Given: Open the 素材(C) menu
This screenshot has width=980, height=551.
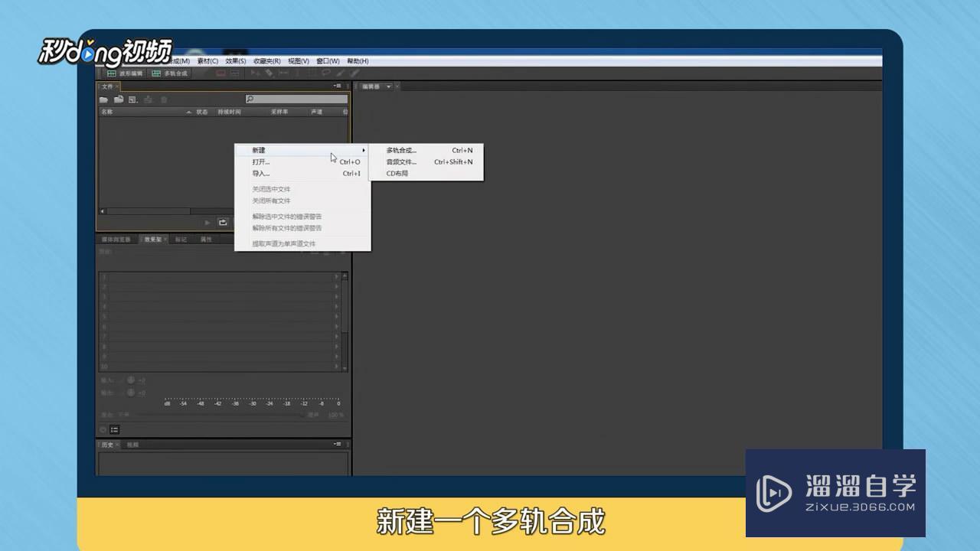Looking at the screenshot, I should click(207, 61).
